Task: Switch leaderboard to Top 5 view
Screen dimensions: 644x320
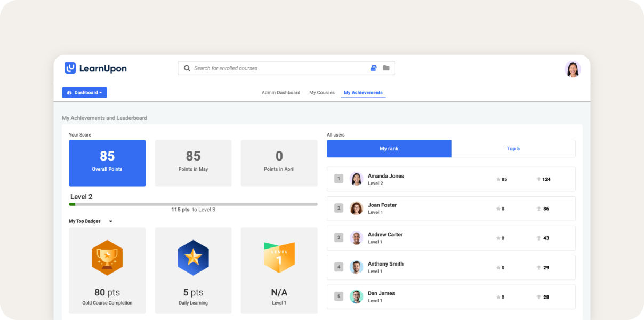Action: (513, 149)
